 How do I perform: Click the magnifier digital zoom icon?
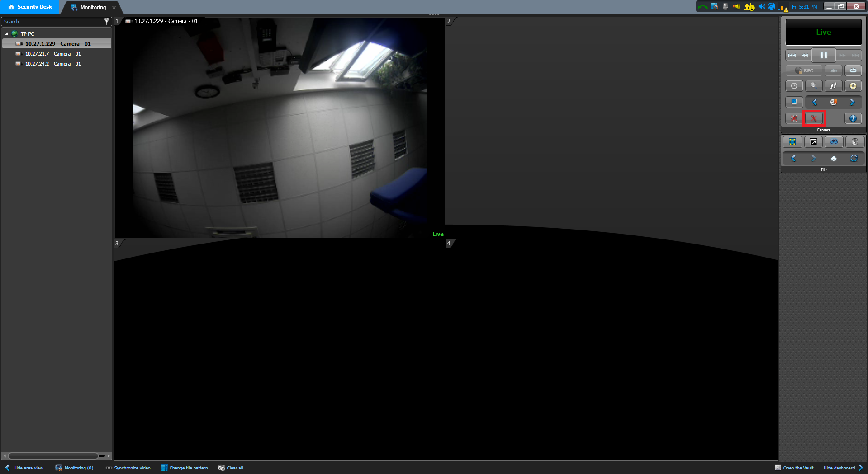[814, 86]
